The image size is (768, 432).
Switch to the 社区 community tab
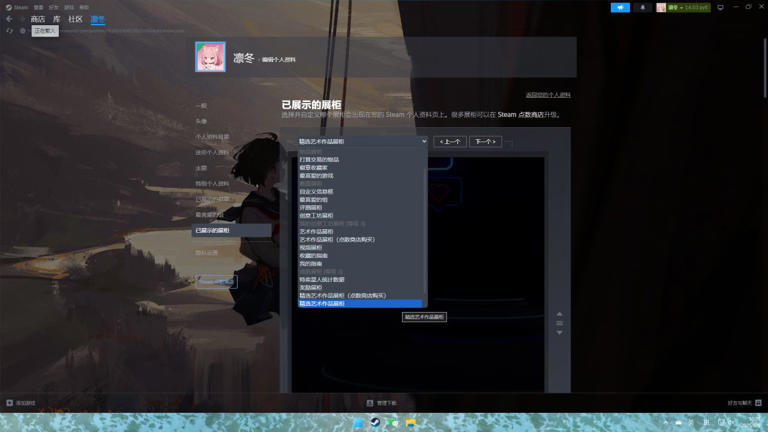[75, 19]
